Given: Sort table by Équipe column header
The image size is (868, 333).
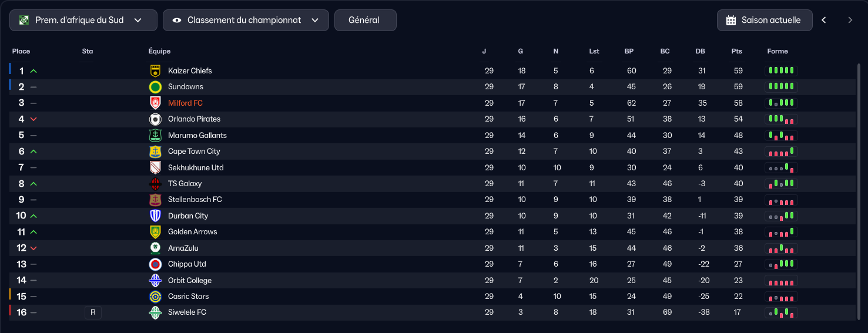Looking at the screenshot, I should click(159, 51).
